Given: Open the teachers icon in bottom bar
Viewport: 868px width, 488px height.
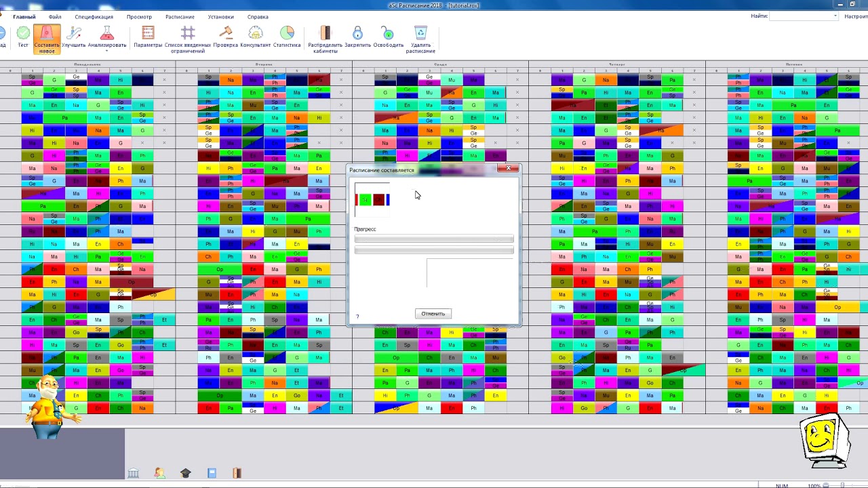Looking at the screenshot, I should click(159, 473).
